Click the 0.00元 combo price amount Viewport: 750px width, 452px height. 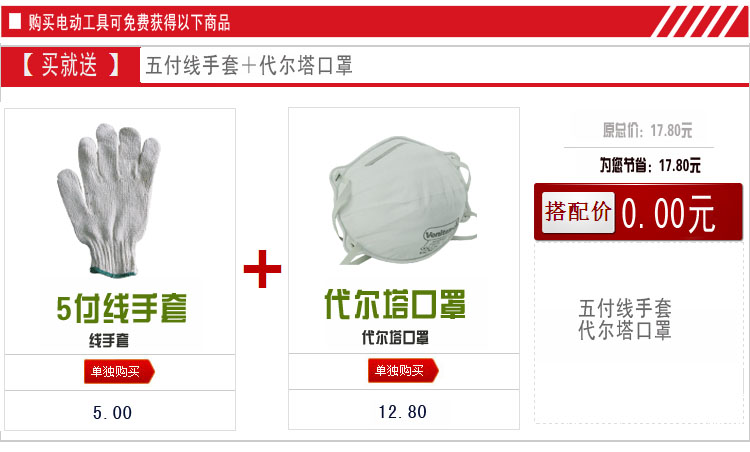tap(668, 214)
